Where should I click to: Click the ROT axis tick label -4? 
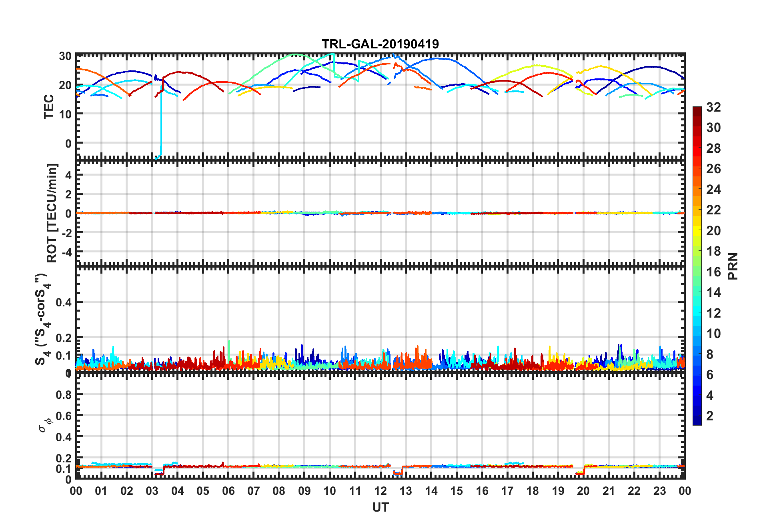click(x=66, y=252)
